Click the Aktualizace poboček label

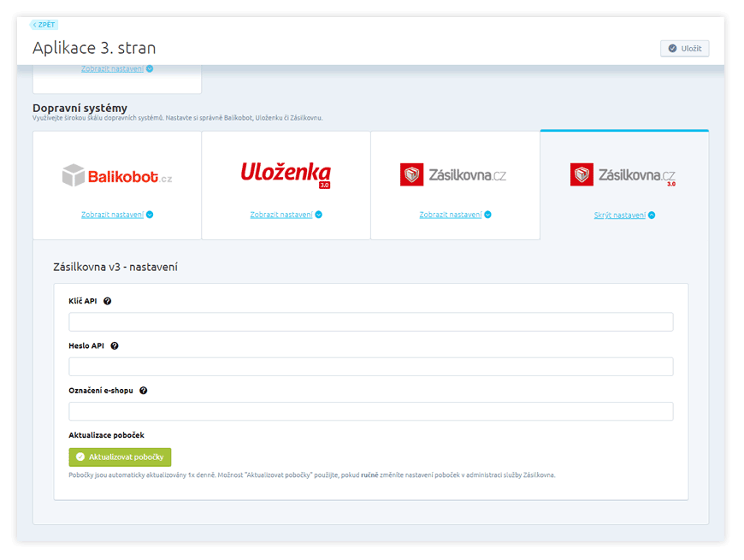(106, 435)
